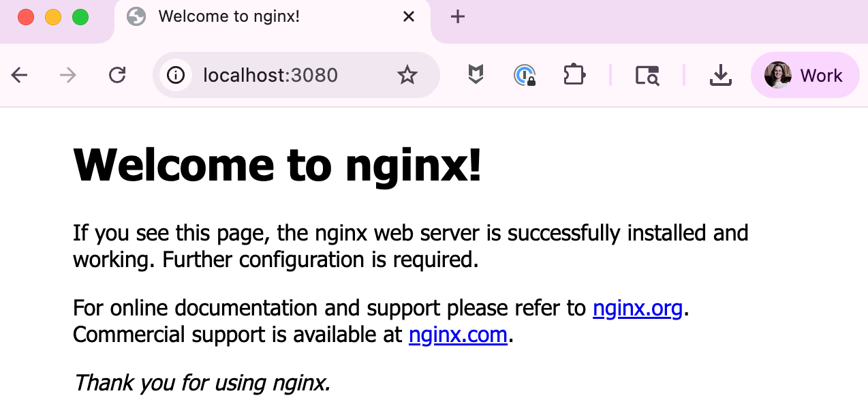Click the green fullscreen window button
Viewport: 868px width, 417px height.
pyautogui.click(x=80, y=17)
